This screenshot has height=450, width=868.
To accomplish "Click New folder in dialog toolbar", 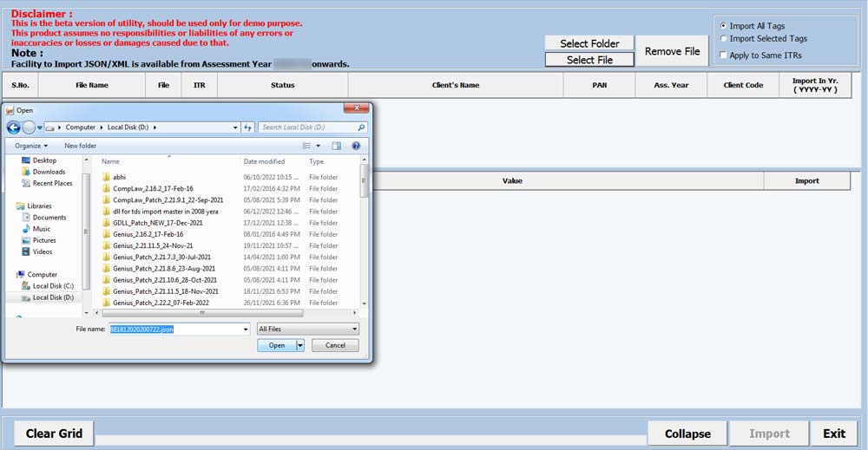I will (x=80, y=146).
